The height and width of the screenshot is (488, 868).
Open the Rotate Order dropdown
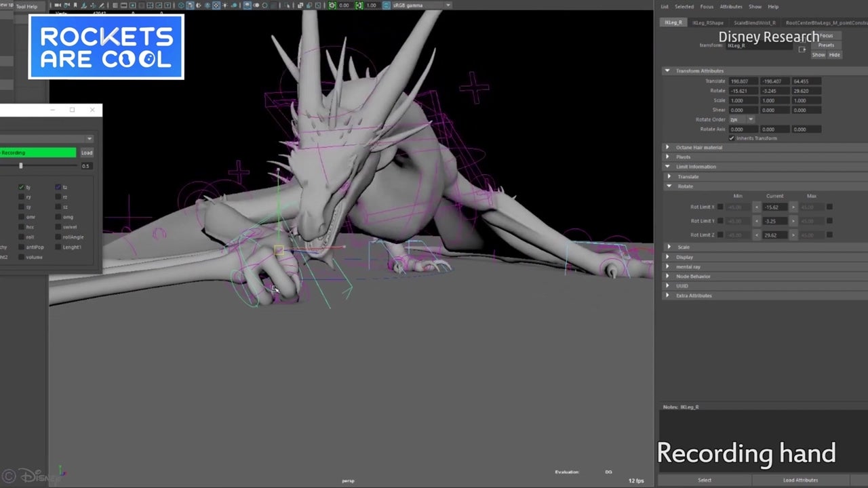[741, 119]
